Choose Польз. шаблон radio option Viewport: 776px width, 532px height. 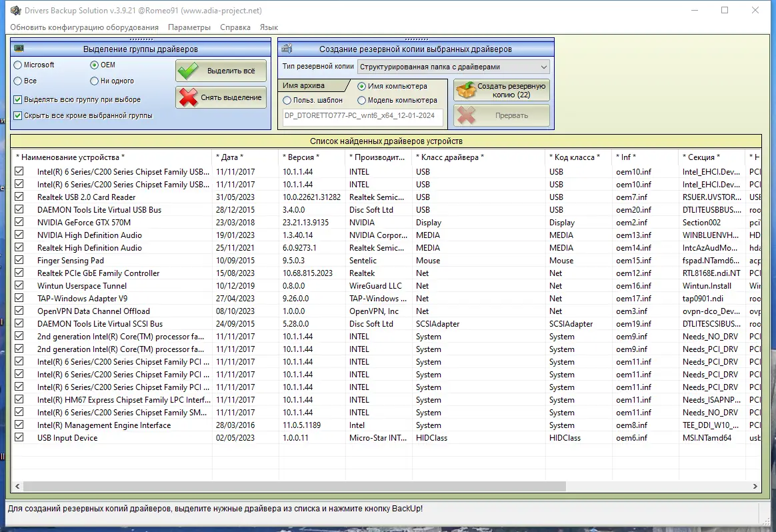[287, 101]
